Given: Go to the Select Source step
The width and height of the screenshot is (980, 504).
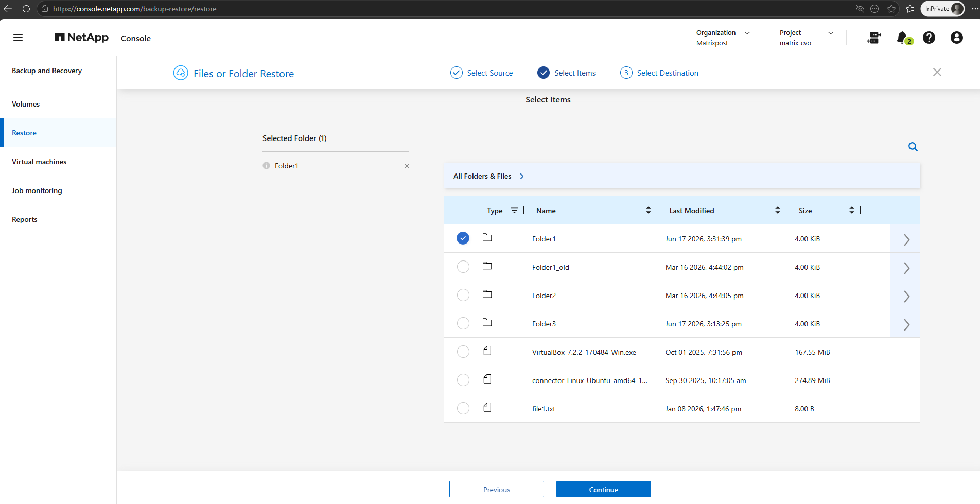Looking at the screenshot, I should (482, 73).
